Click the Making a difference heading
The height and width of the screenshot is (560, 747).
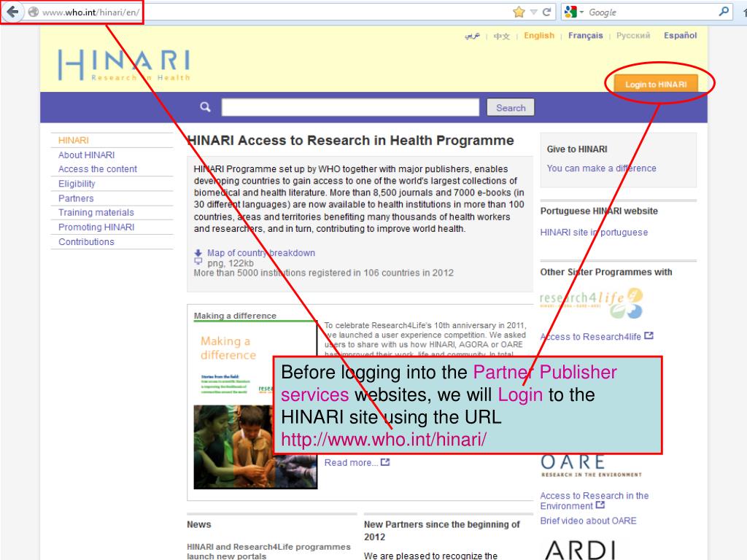tap(235, 315)
